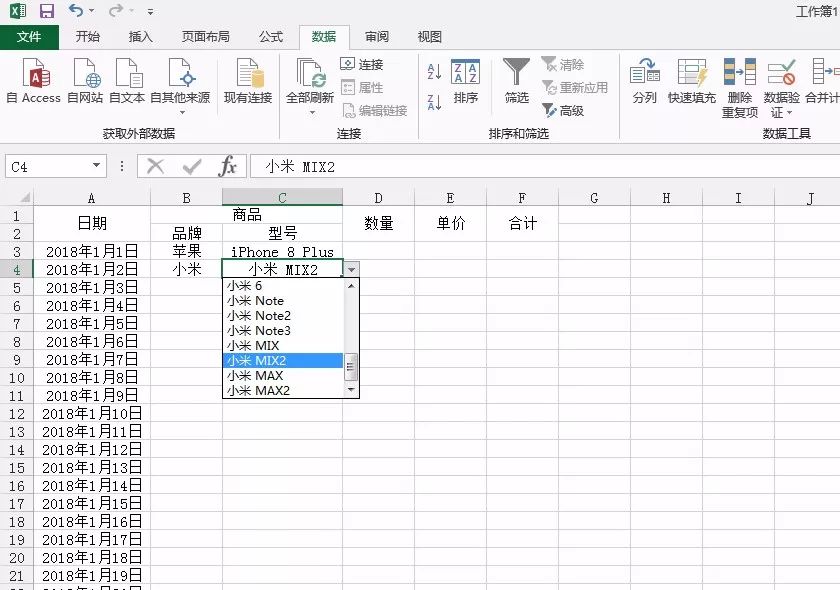Expand the Refresh All dropdown arrow
Image resolution: width=840 pixels, height=590 pixels.
point(312,113)
